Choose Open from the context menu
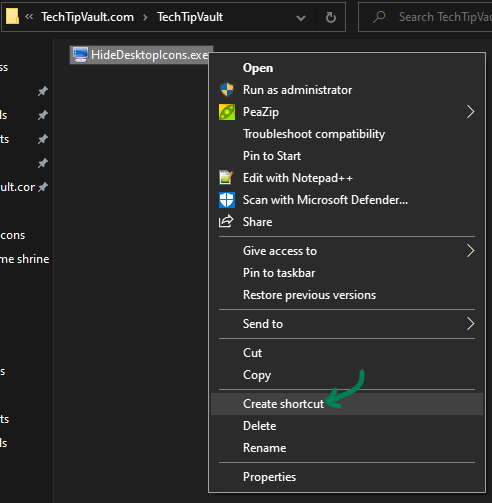The height and width of the screenshot is (503, 492). (x=347, y=68)
